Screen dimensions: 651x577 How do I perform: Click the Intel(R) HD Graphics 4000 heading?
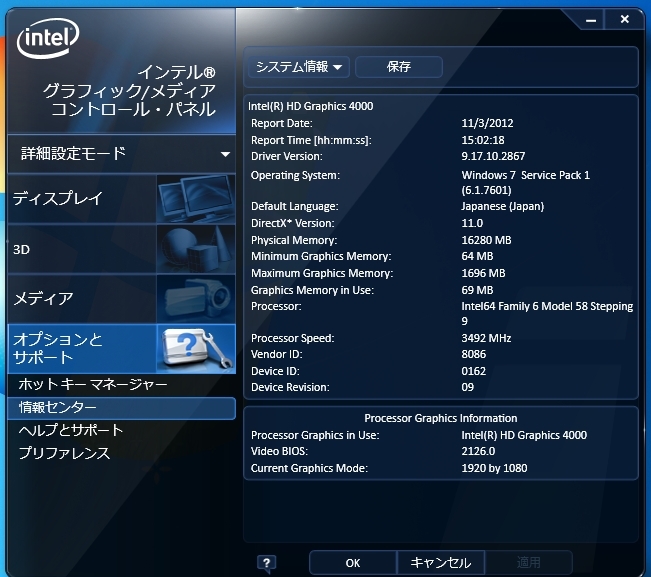(311, 106)
